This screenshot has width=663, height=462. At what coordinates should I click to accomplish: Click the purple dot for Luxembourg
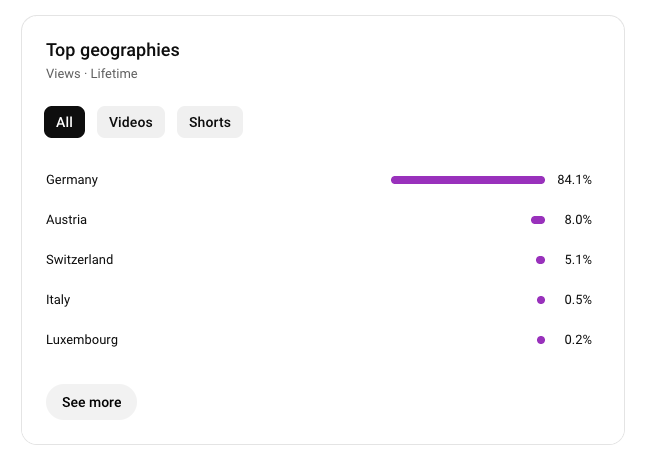[x=541, y=340]
